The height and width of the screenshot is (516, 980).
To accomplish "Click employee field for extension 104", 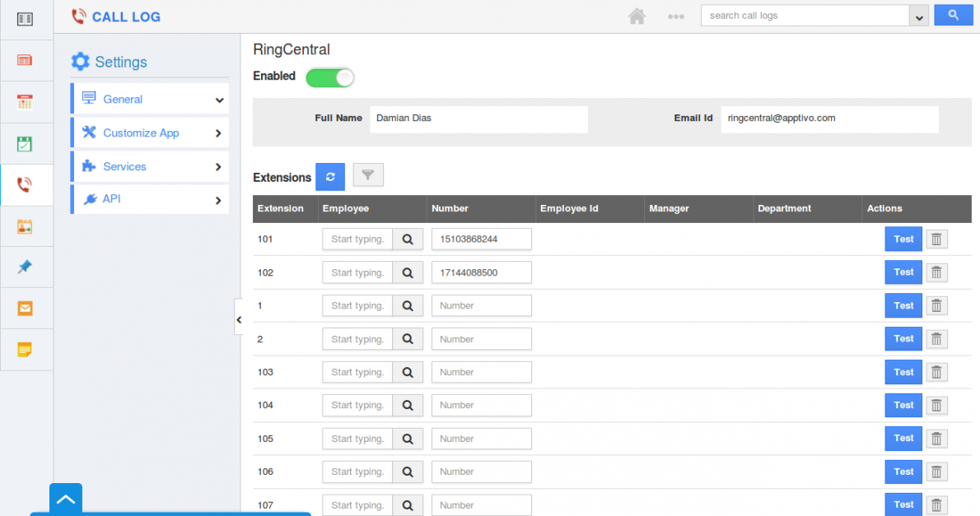I will click(357, 406).
